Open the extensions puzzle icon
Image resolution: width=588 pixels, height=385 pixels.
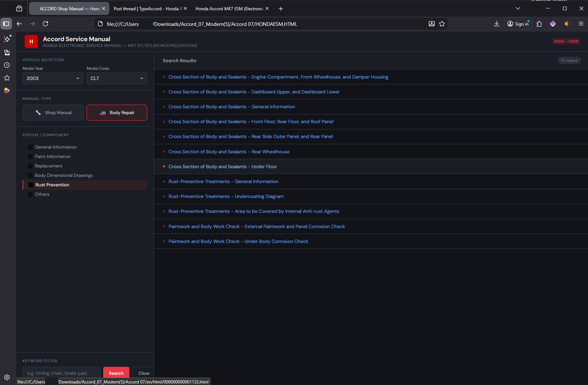coord(539,24)
